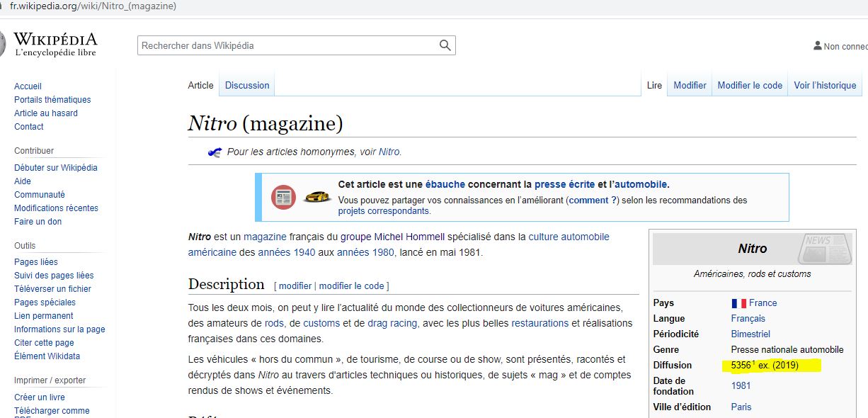Click the user account icon
The image size is (868, 418).
point(817,46)
